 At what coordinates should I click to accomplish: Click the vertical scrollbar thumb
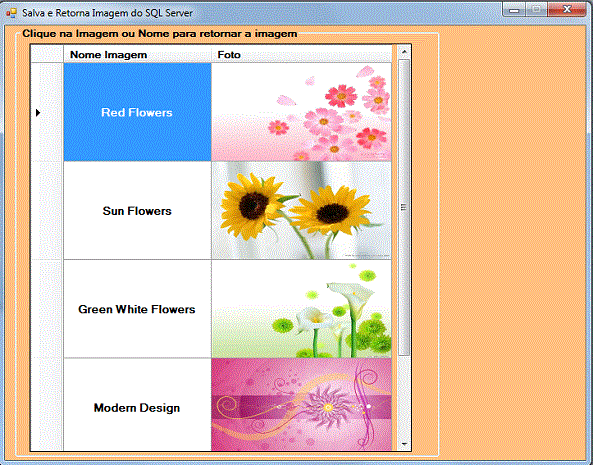click(404, 207)
